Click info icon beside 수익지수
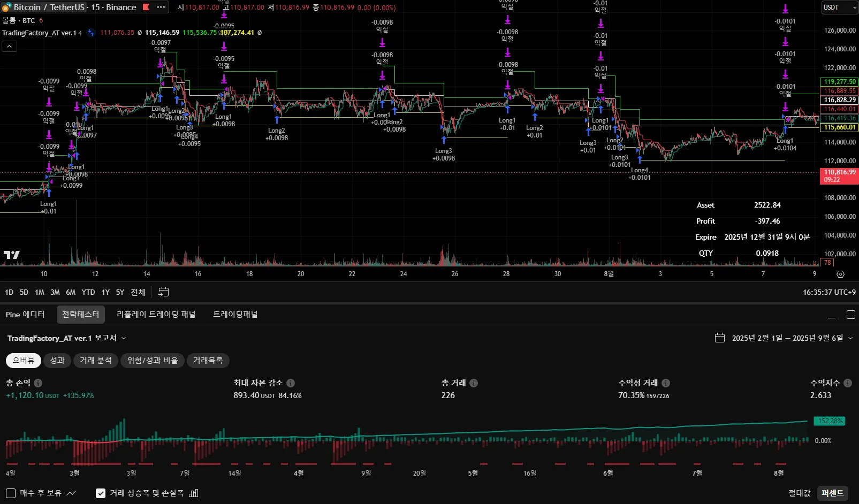 [848, 383]
